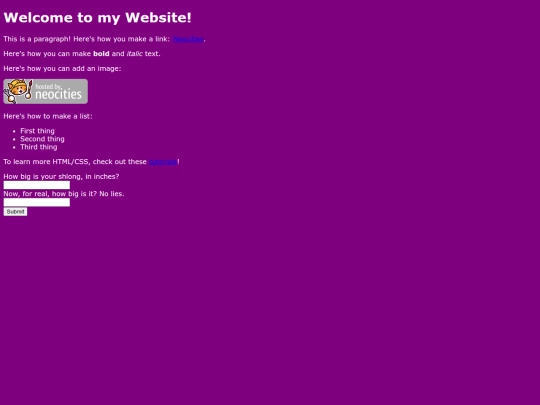Focus the input below 'No lies' question
540x405 pixels.
[x=37, y=202]
